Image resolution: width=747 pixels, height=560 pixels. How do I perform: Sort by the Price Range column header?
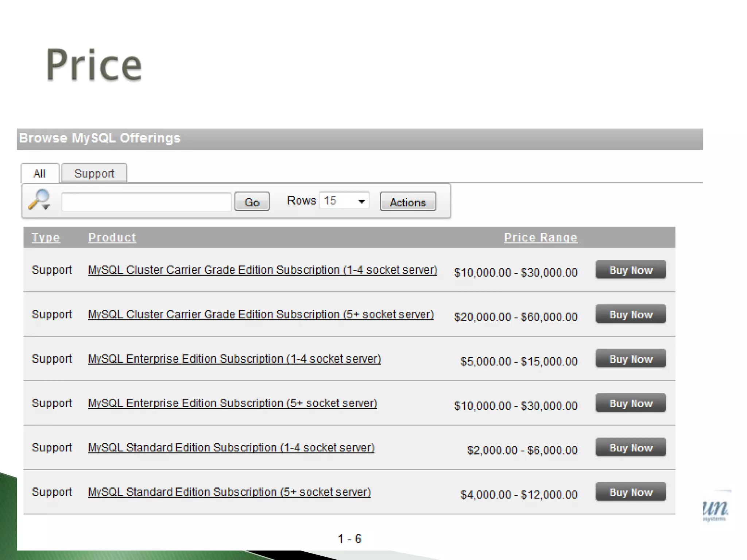point(541,238)
